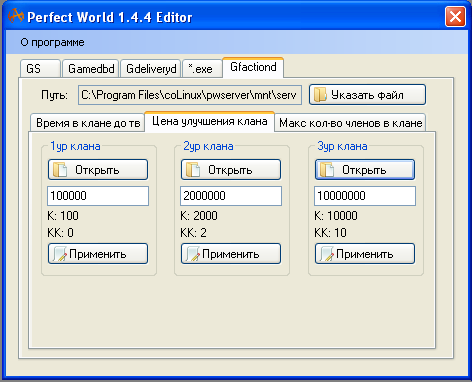Click the Указать файл button

tap(367, 95)
